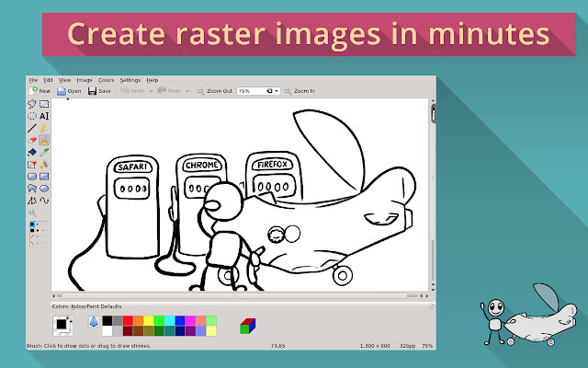Select the Rectangle tool

[x=44, y=176]
